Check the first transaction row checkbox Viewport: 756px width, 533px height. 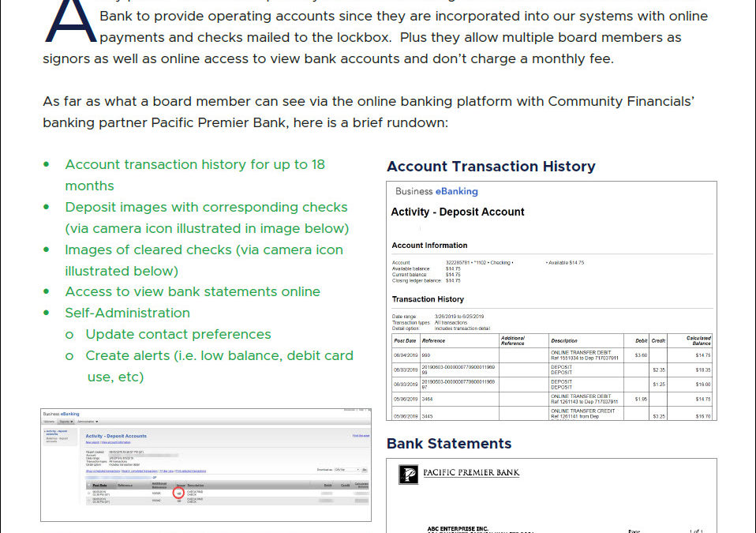click(88, 493)
